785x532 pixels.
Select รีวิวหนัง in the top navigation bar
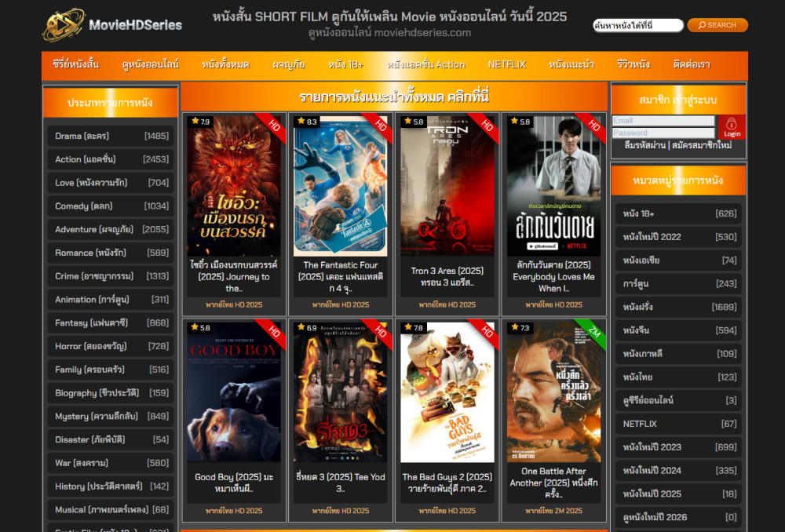[633, 64]
